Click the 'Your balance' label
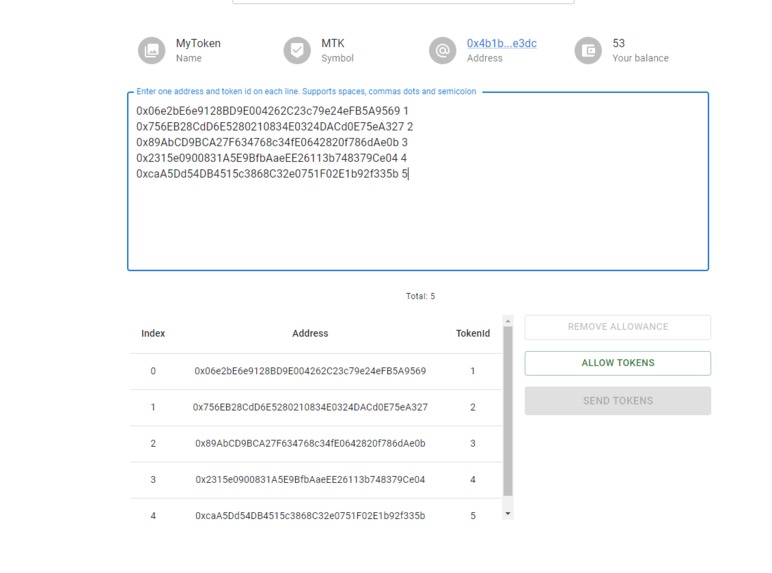Viewport: 772px width, 573px height. (x=641, y=58)
